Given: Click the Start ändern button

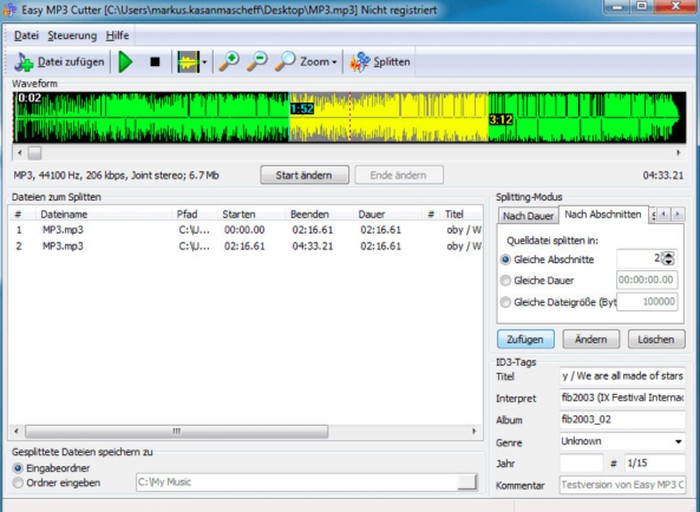Looking at the screenshot, I should (304, 175).
